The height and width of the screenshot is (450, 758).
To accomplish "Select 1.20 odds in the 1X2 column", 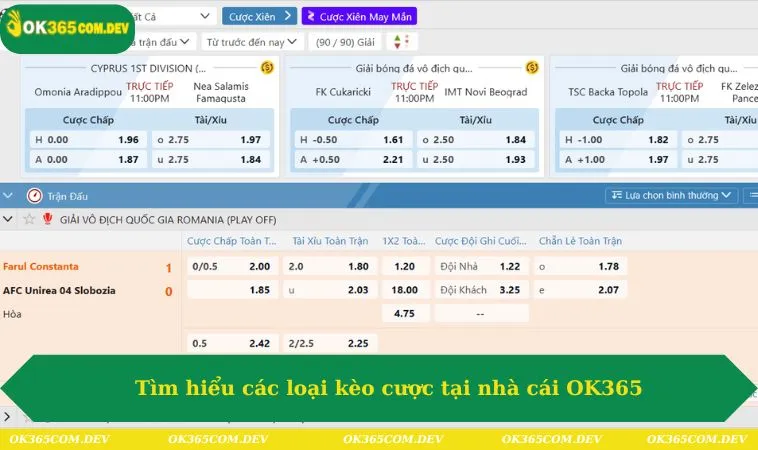I will click(x=404, y=266).
